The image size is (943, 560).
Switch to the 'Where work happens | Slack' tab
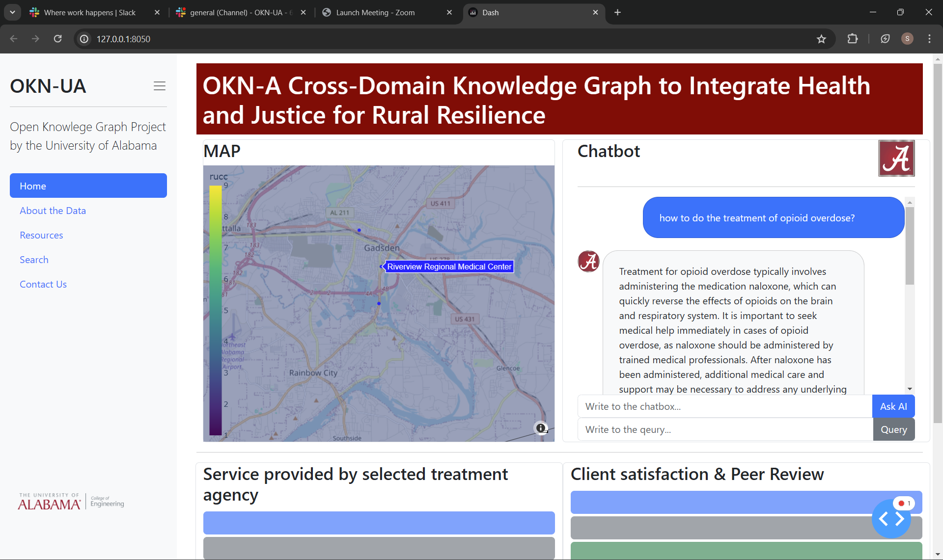[90, 12]
